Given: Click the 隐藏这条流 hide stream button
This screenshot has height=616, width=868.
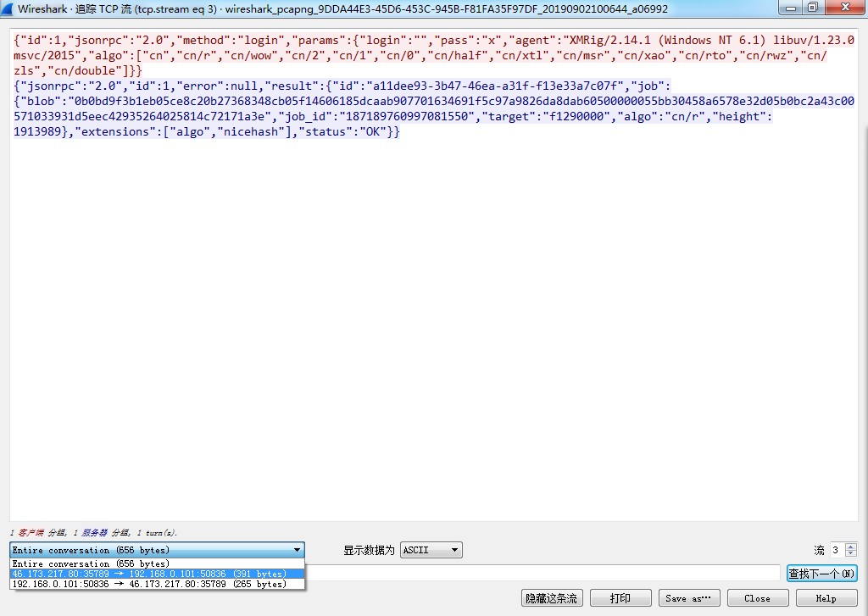Looking at the screenshot, I should (551, 597).
